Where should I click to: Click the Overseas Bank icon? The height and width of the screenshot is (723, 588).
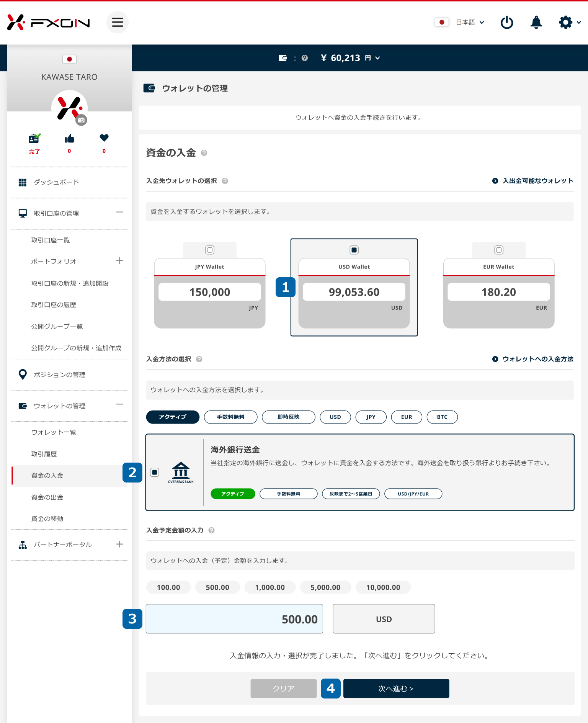[x=181, y=472]
